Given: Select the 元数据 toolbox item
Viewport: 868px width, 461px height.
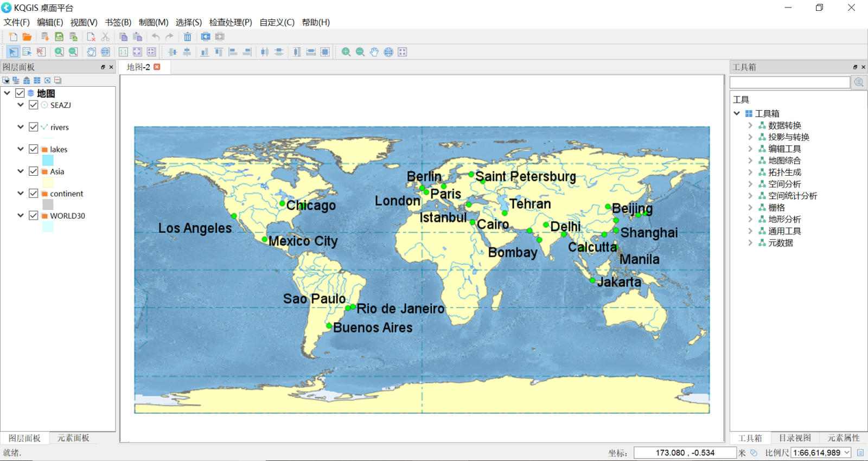Looking at the screenshot, I should click(x=781, y=243).
